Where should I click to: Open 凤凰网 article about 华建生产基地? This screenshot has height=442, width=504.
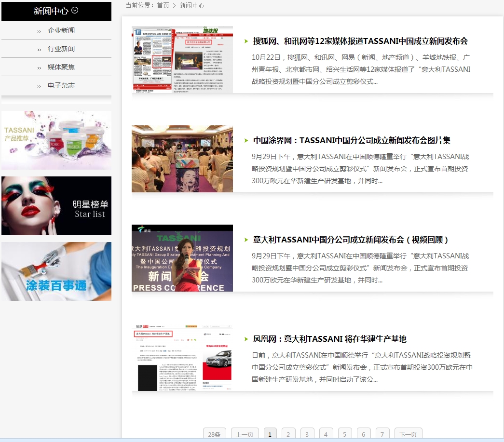(x=329, y=339)
